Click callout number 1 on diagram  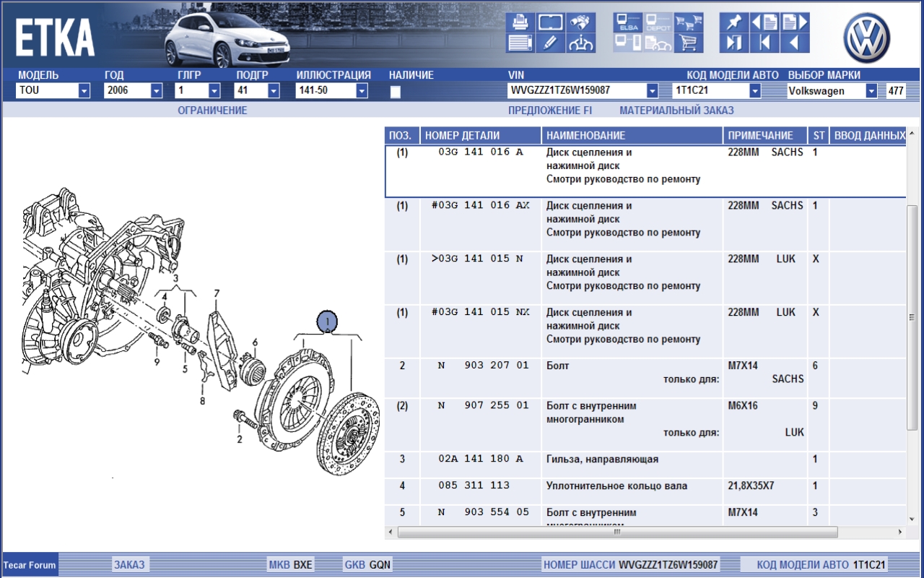pos(327,321)
